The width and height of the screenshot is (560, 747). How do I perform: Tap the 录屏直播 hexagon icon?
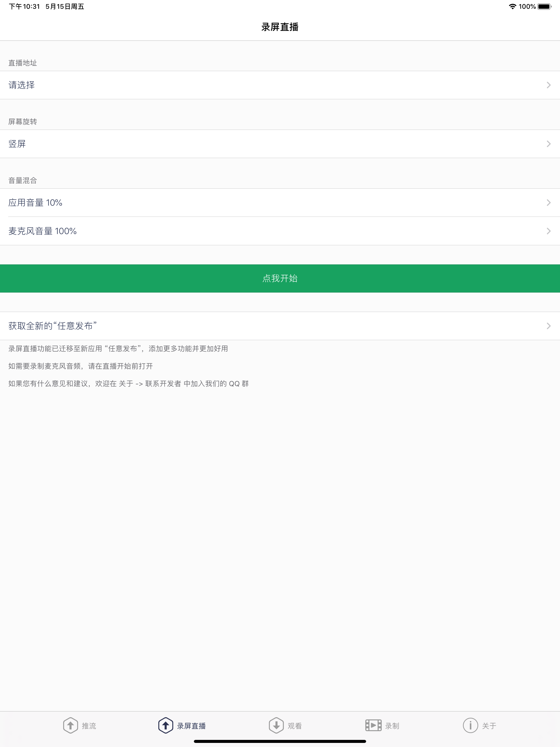166,725
